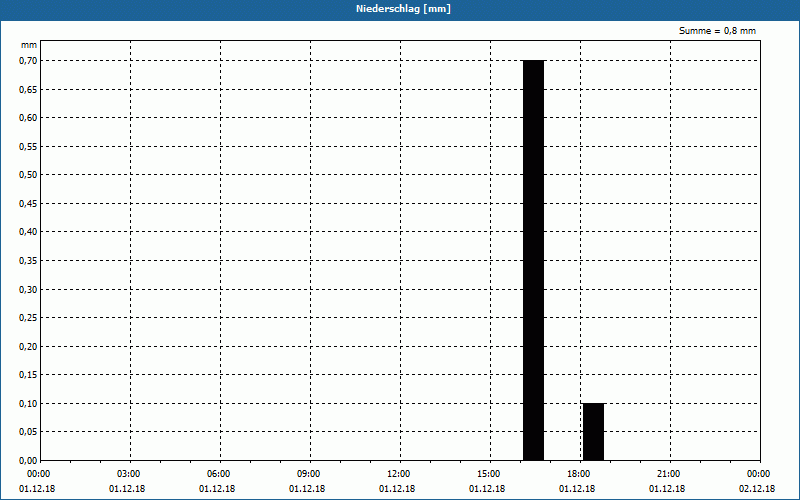Select the Summe = 0,8 mm label
The height and width of the screenshot is (500, 800).
pos(717,31)
